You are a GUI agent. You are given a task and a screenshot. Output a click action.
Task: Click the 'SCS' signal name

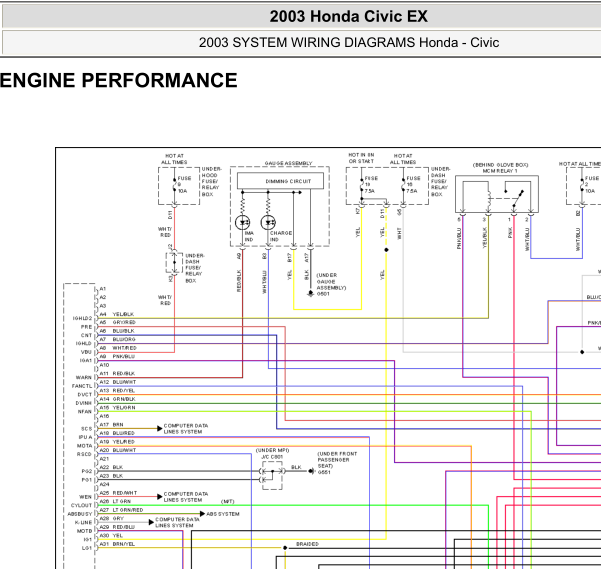(87, 429)
